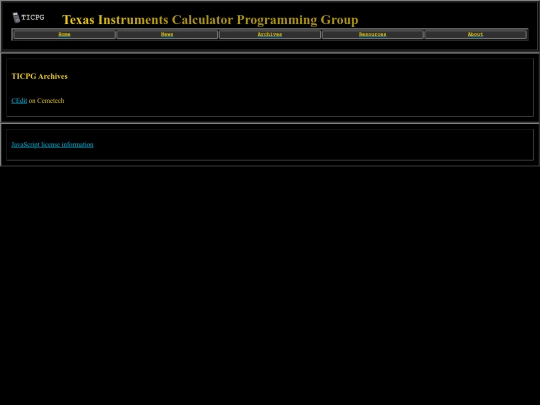The height and width of the screenshot is (405, 540).
Task: Open the Home navigation link
Action: pos(64,34)
